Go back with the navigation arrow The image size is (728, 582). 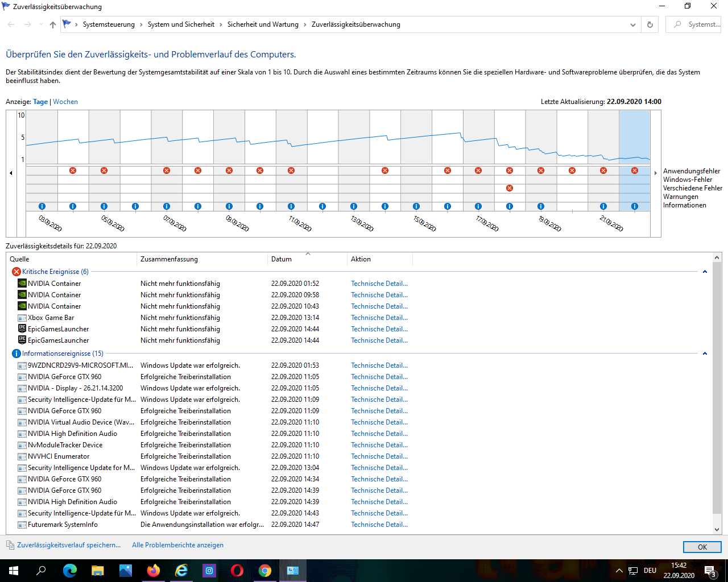pos(11,24)
